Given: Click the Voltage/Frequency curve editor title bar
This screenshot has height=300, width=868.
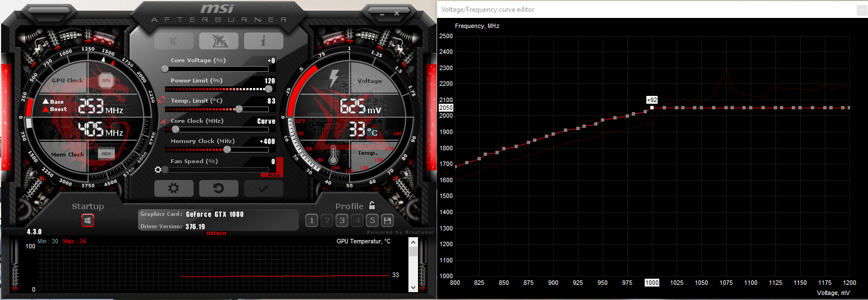Looking at the screenshot, I should tap(652, 10).
